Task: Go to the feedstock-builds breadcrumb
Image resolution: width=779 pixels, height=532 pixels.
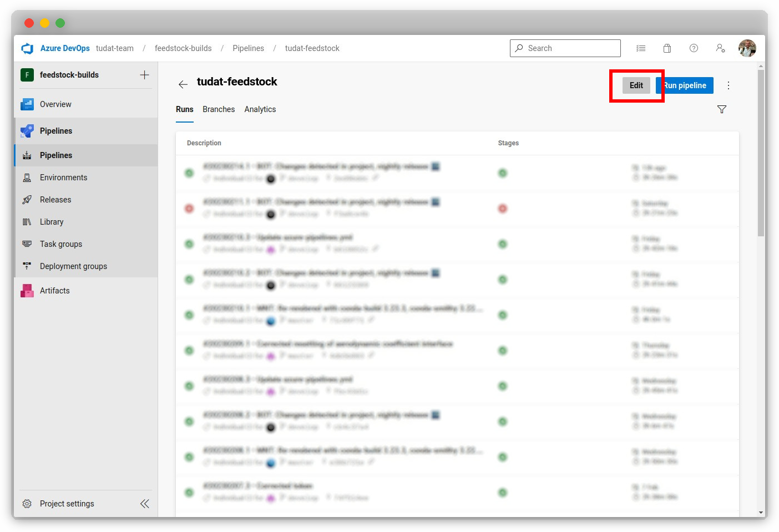Action: pyautogui.click(x=183, y=48)
